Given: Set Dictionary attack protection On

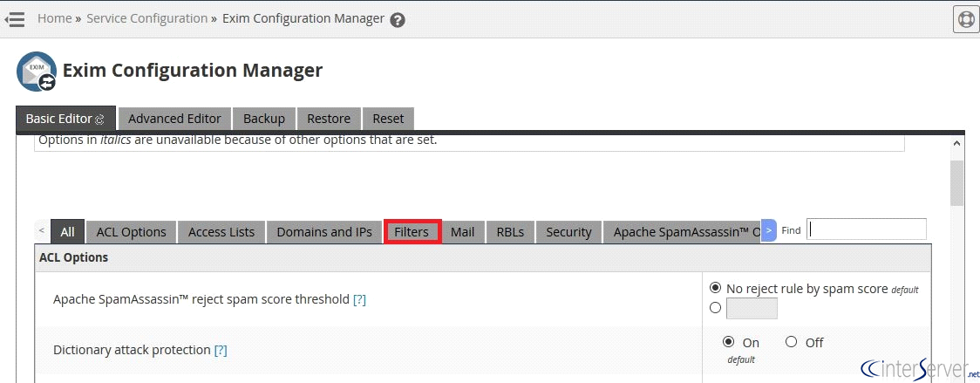Looking at the screenshot, I should [x=729, y=342].
